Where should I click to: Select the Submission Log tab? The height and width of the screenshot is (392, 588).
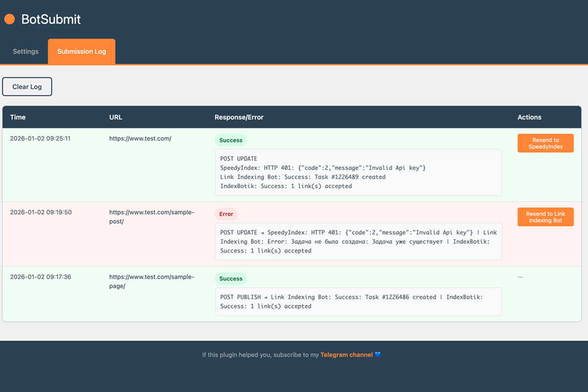point(81,51)
